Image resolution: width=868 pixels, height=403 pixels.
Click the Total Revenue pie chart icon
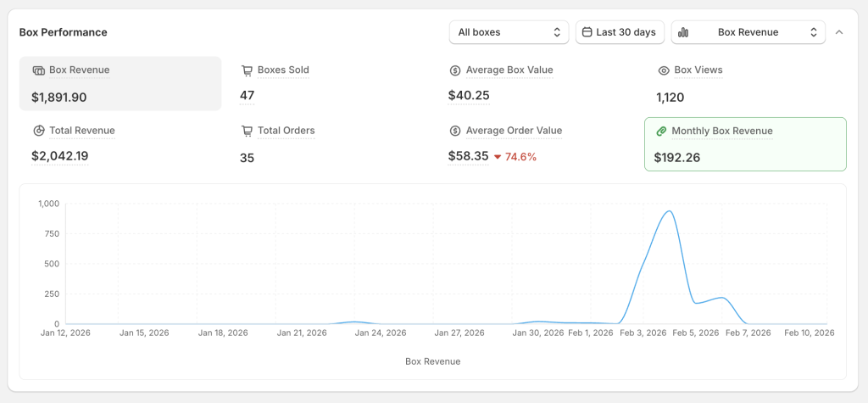(x=38, y=131)
